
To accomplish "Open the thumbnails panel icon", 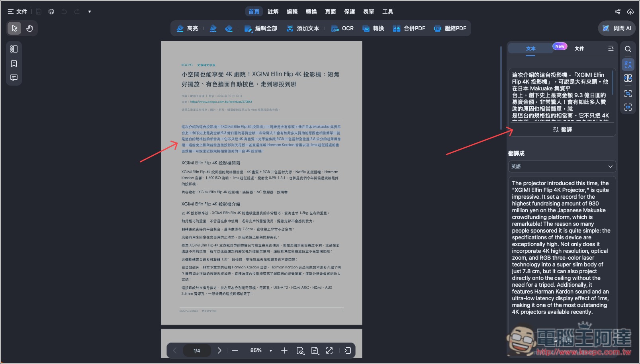I will [x=14, y=49].
